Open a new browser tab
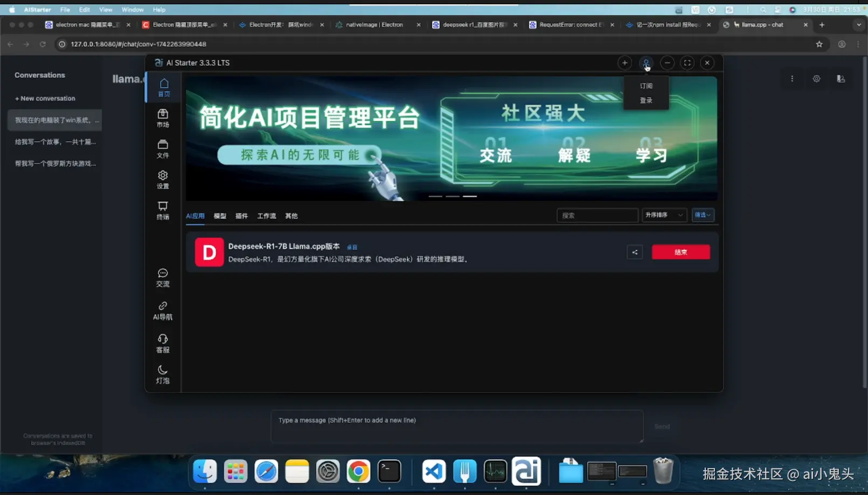868x495 pixels. click(x=822, y=25)
